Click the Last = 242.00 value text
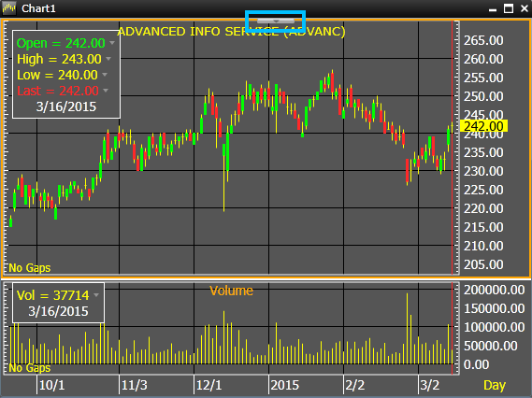This screenshot has height=398, width=532. click(x=58, y=91)
